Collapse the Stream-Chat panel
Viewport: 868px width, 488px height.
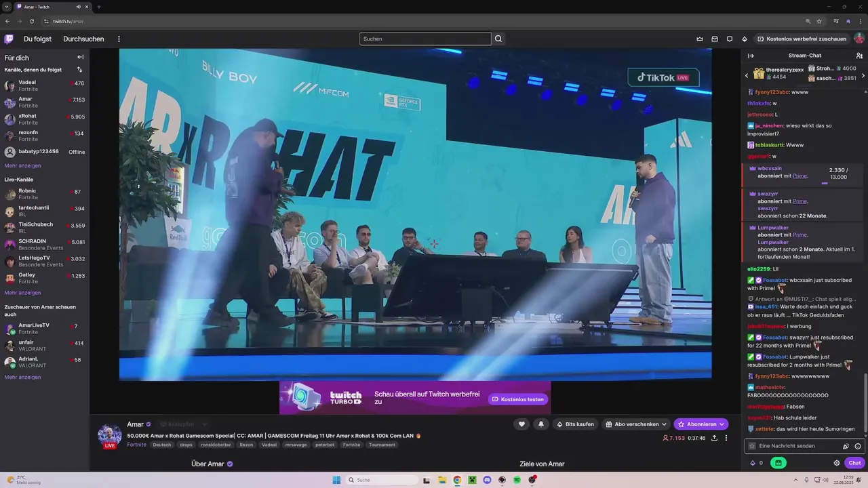[x=751, y=56]
